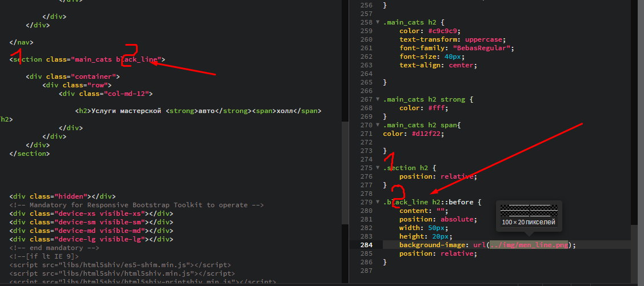Click the div class="container" line
This screenshot has width=644, height=286.
73,76
